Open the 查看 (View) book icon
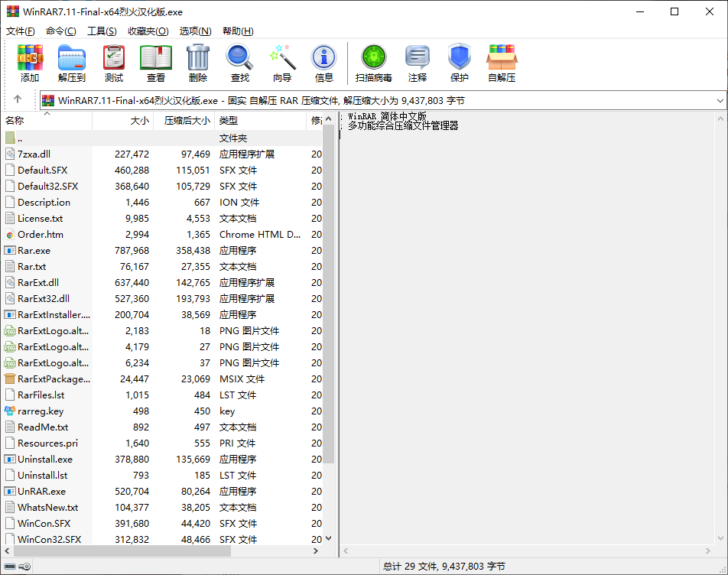The image size is (728, 575). pyautogui.click(x=156, y=63)
